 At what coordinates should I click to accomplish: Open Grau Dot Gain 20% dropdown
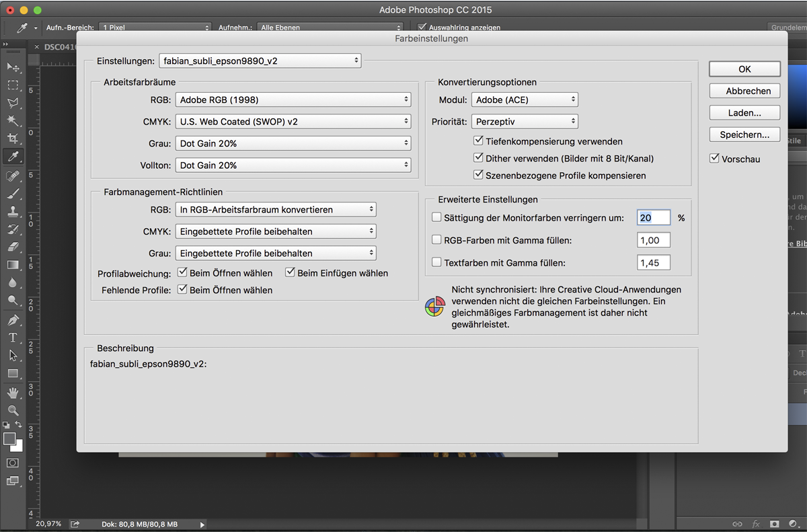pyautogui.click(x=293, y=143)
